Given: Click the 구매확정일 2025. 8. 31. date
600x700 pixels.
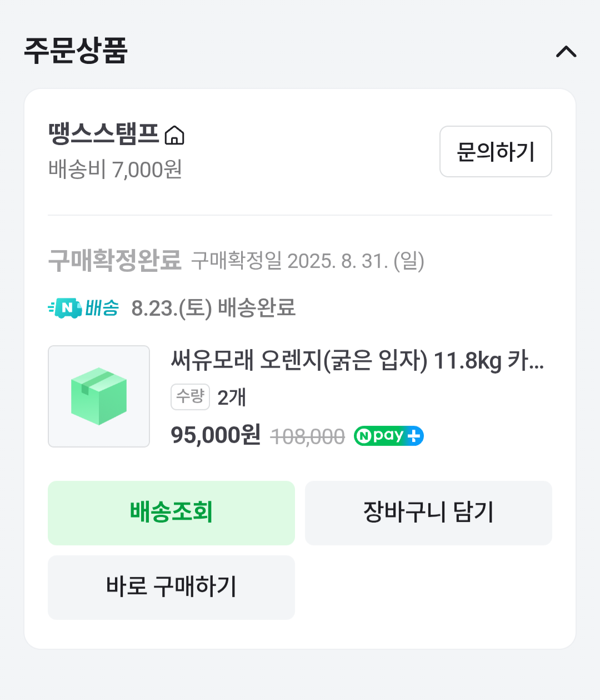Looking at the screenshot, I should click(x=308, y=260).
